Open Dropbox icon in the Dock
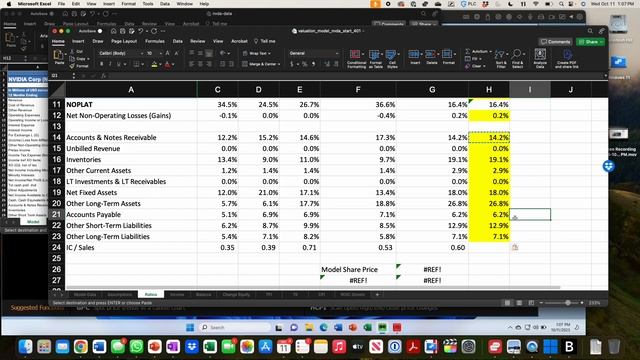Screen dimensions: 640x360 click(x=191, y=347)
